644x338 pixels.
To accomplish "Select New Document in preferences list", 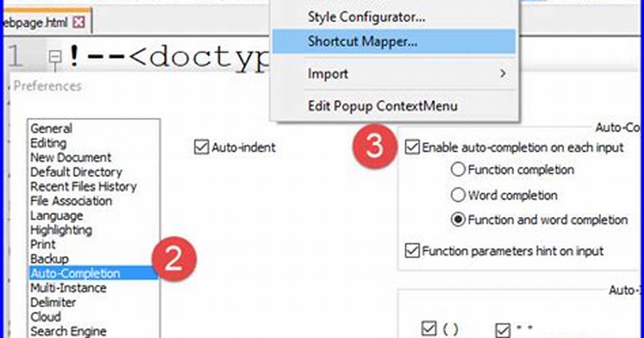I will [71, 157].
